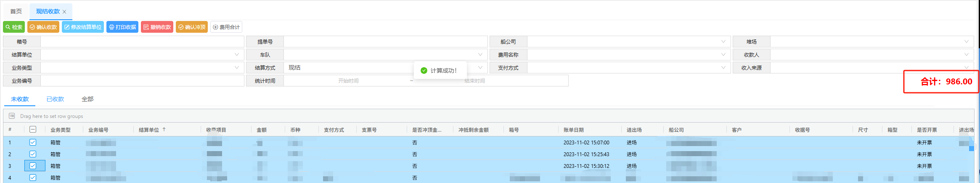The width and height of the screenshot is (980, 183).
Task: Uncheck the checkbox in row 1
Action: (33, 142)
